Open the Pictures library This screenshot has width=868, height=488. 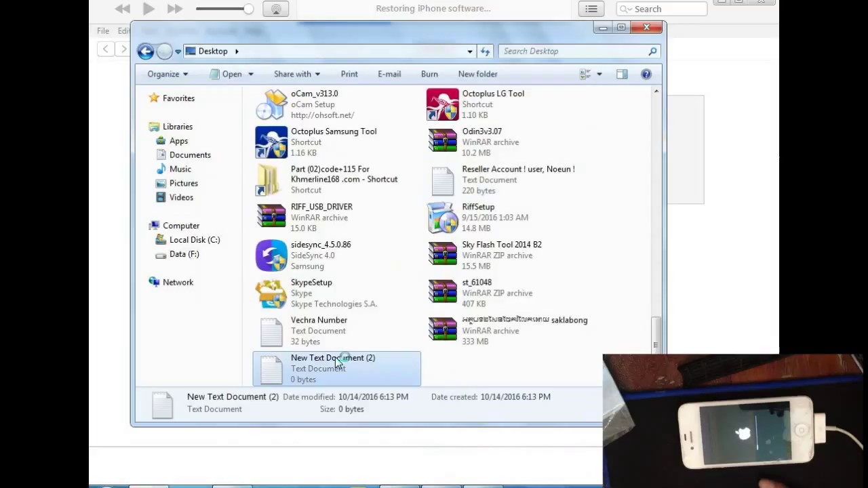pyautogui.click(x=183, y=184)
